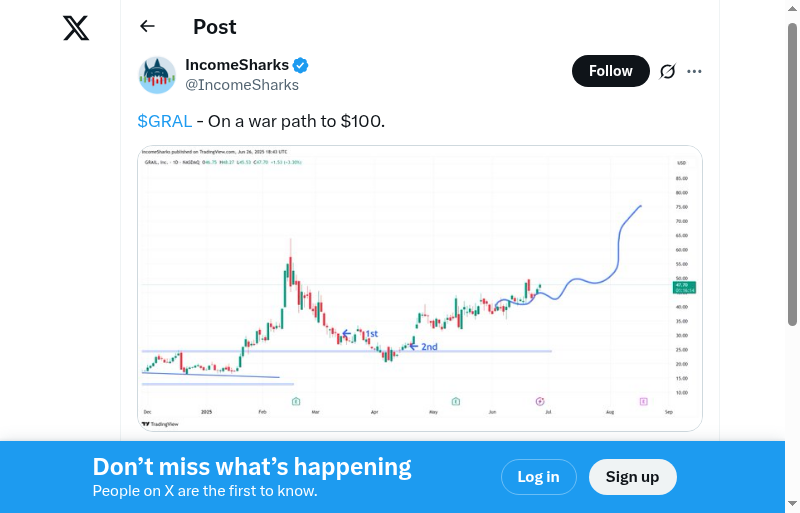Go back using the back arrow
This screenshot has width=800, height=513.
(x=148, y=27)
